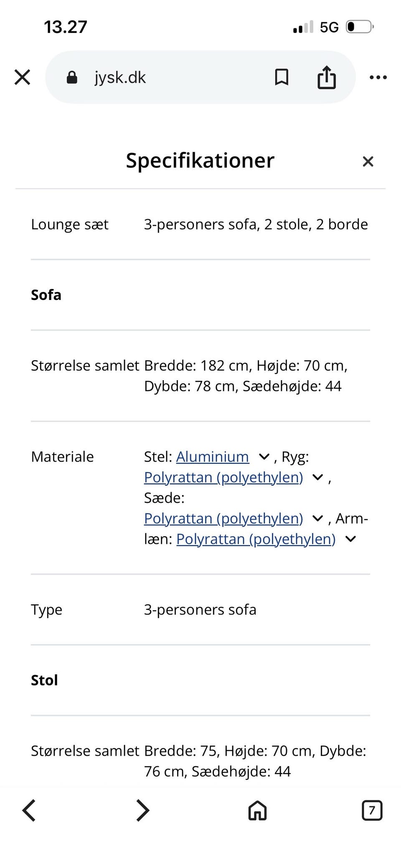Viewport: 401px width, 868px height.
Task: Open the Sæde Polyrattan (polyethylen) link
Action: tap(223, 518)
